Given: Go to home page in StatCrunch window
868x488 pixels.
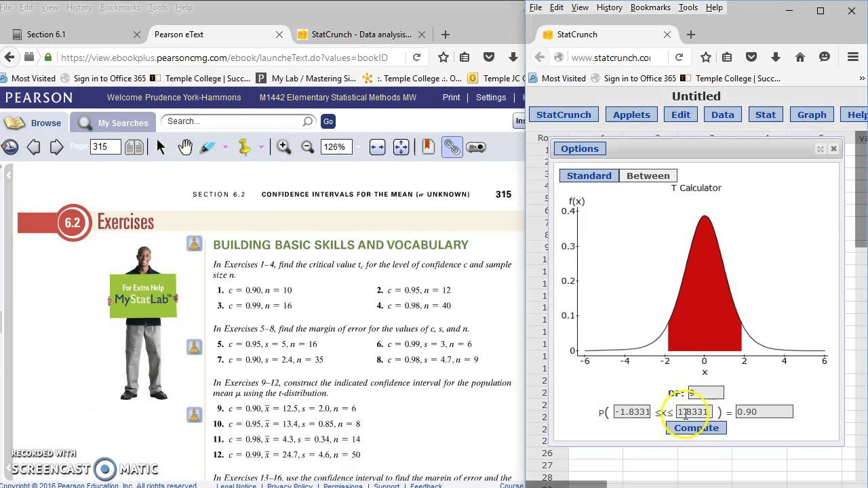Looking at the screenshot, I should [800, 58].
